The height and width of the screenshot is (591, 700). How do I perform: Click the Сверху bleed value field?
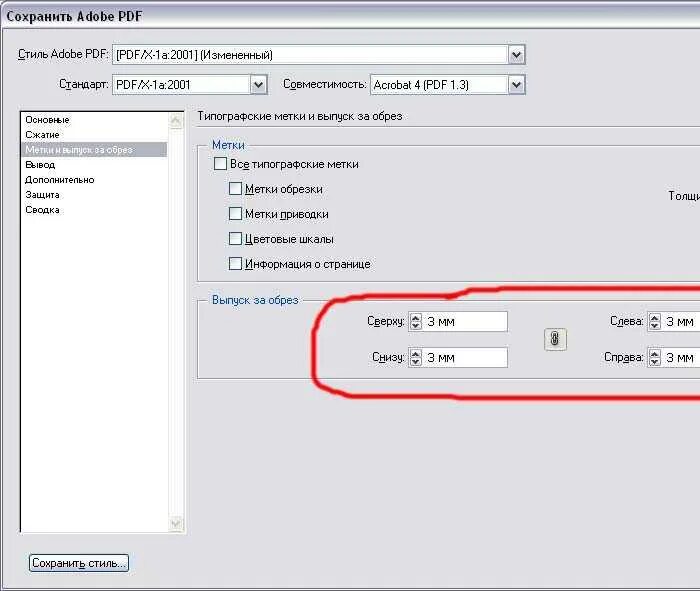point(465,321)
